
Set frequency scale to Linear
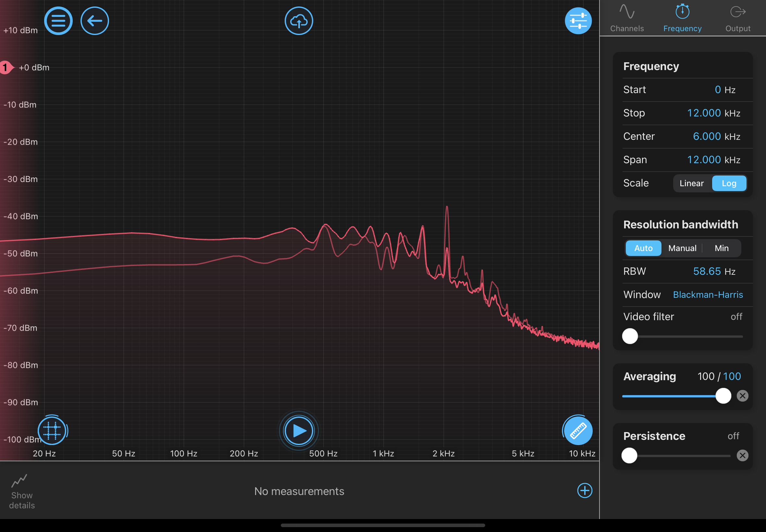click(x=692, y=183)
